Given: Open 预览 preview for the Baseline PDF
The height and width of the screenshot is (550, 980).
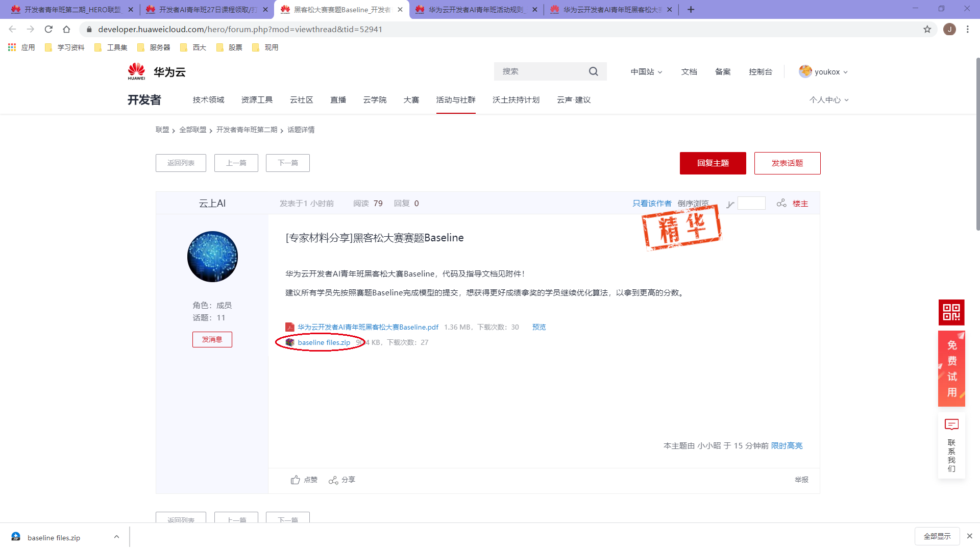Looking at the screenshot, I should click(538, 327).
